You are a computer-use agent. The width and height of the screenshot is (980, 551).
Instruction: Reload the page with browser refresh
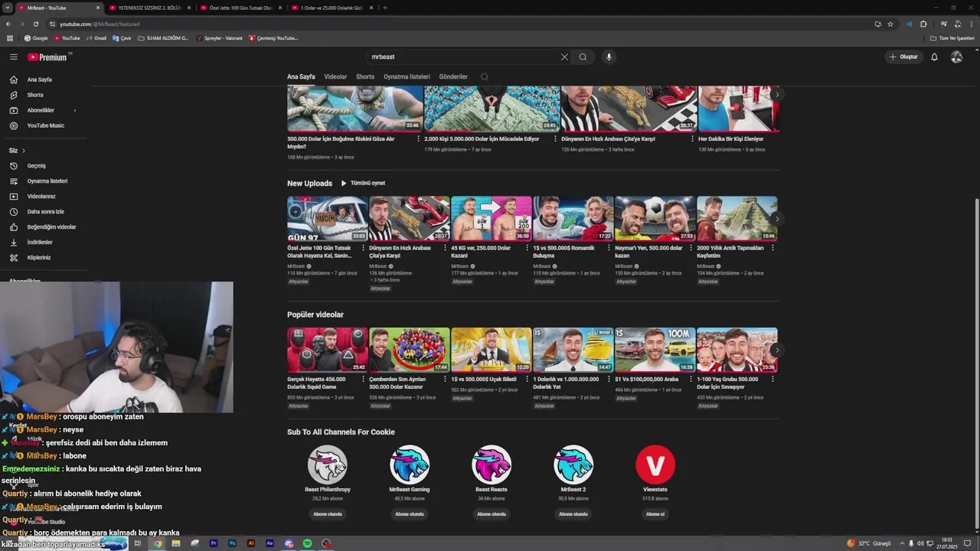coord(35,24)
